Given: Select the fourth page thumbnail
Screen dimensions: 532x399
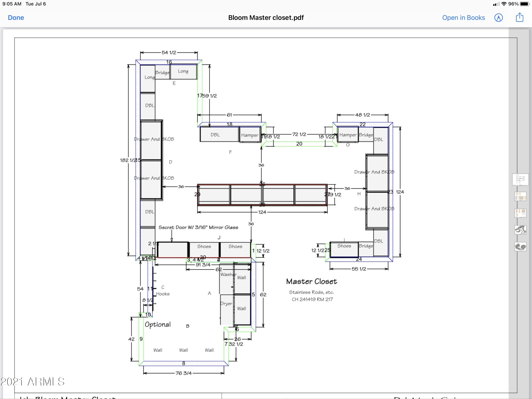Looking at the screenshot, I should [x=520, y=230].
